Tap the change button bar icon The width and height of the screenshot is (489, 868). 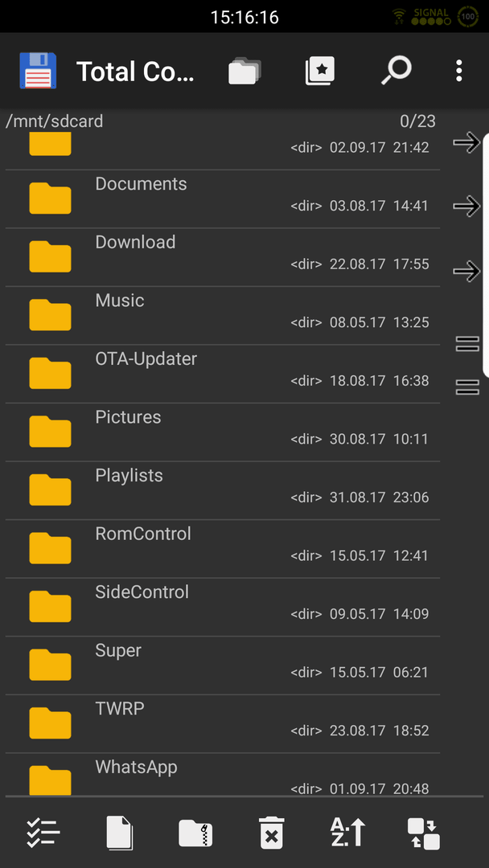click(424, 833)
